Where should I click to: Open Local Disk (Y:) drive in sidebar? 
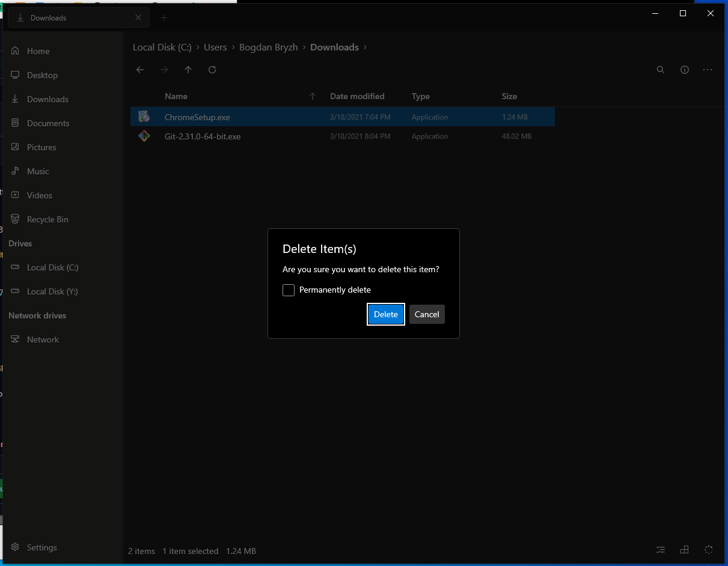tap(63, 291)
